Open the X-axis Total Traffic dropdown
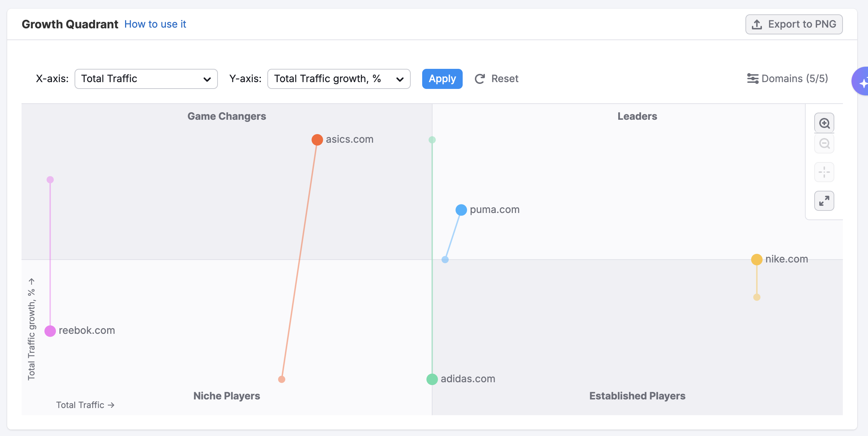This screenshot has height=436, width=868. (x=146, y=79)
